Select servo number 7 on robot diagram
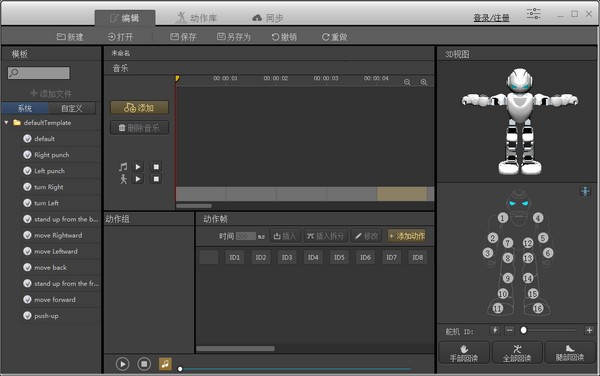 point(508,243)
